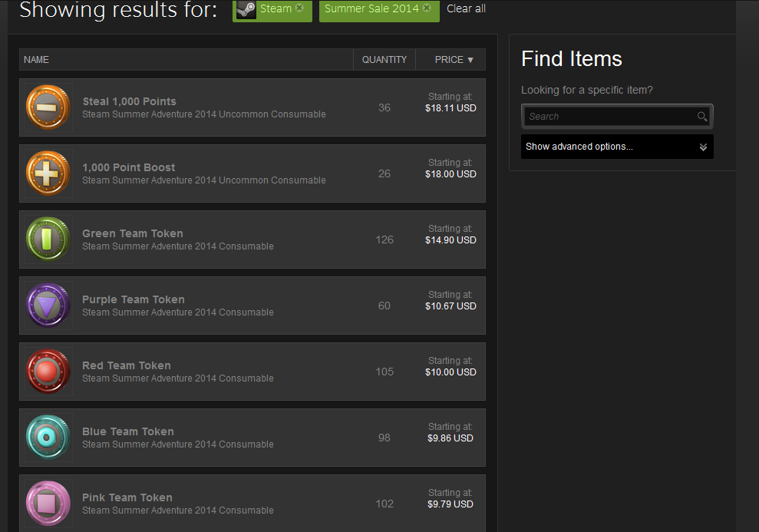Remove the Steam filter using its x

coord(299,8)
